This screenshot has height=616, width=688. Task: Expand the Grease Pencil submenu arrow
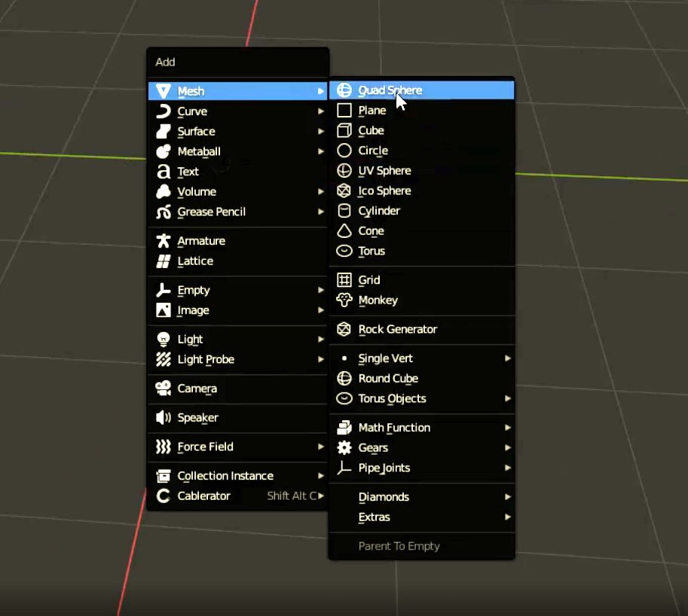click(x=321, y=212)
